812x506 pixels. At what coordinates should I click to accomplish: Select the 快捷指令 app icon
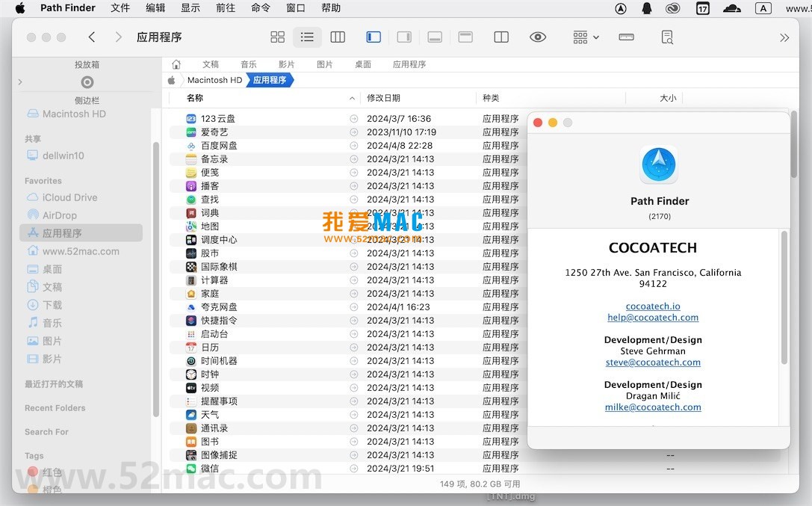pos(191,321)
